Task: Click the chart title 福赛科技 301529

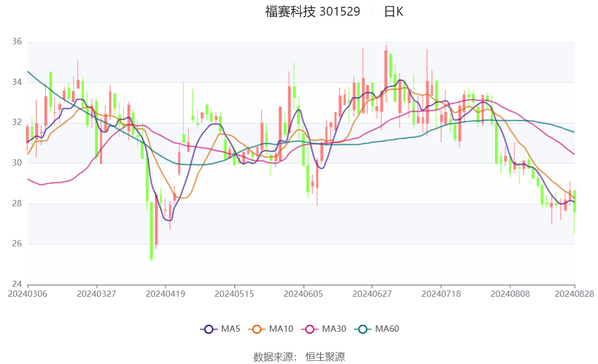Action: 313,11
